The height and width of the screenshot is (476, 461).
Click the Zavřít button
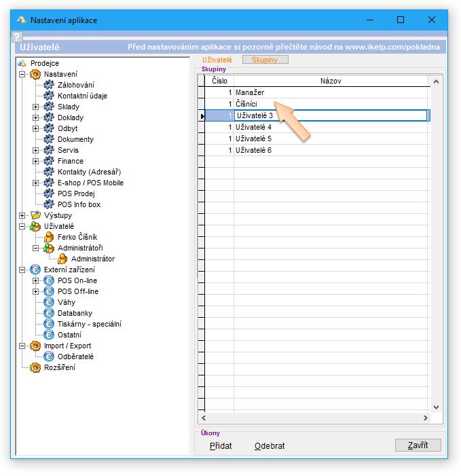point(418,445)
